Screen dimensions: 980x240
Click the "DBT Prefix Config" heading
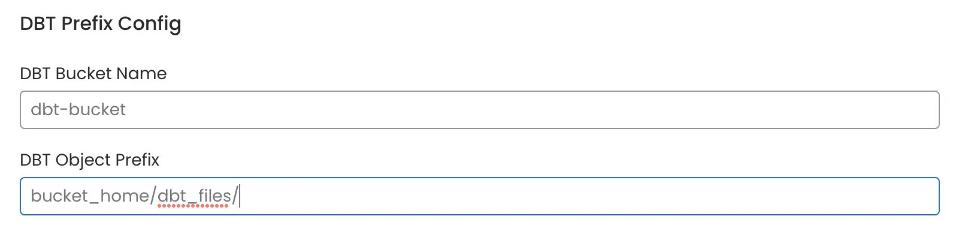(x=101, y=23)
